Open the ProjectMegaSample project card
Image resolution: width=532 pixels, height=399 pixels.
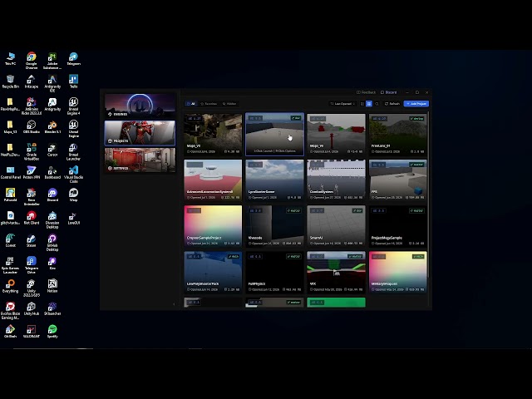[398, 226]
